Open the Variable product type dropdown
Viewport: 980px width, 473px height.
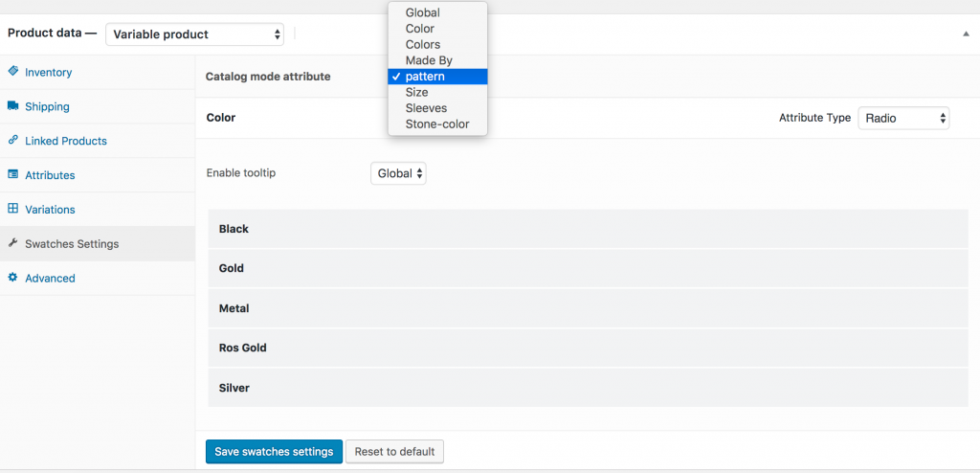(195, 34)
